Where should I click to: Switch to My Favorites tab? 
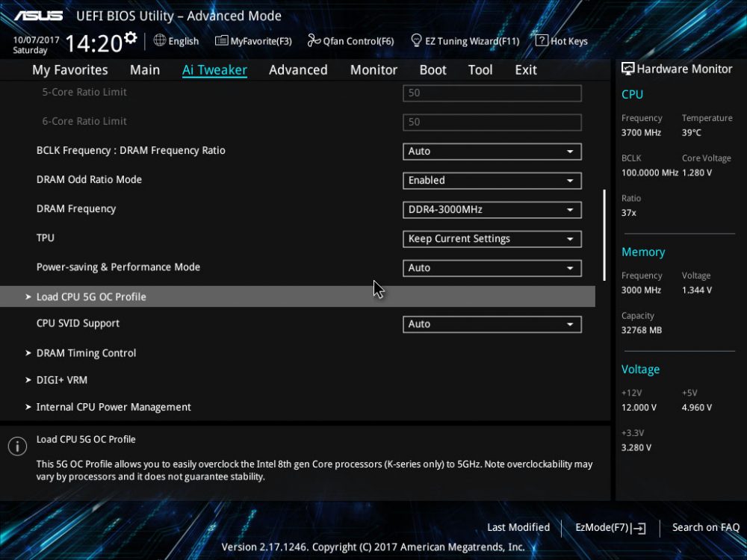(70, 70)
